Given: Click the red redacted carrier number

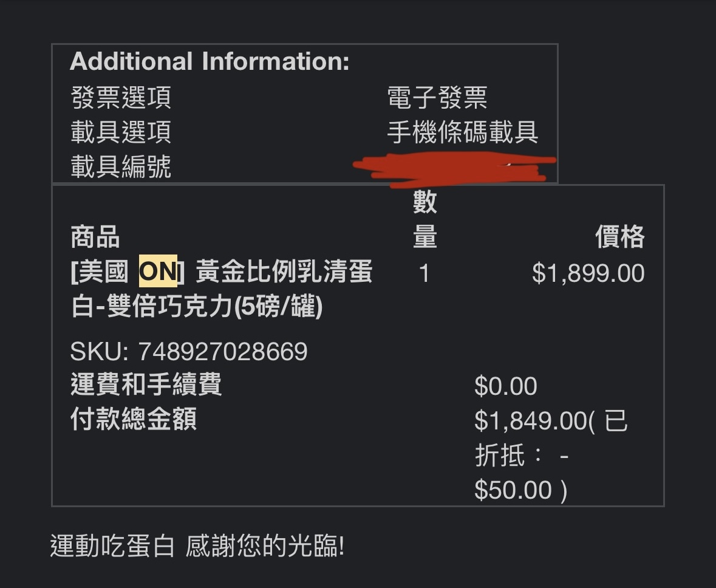Looking at the screenshot, I should tap(455, 168).
